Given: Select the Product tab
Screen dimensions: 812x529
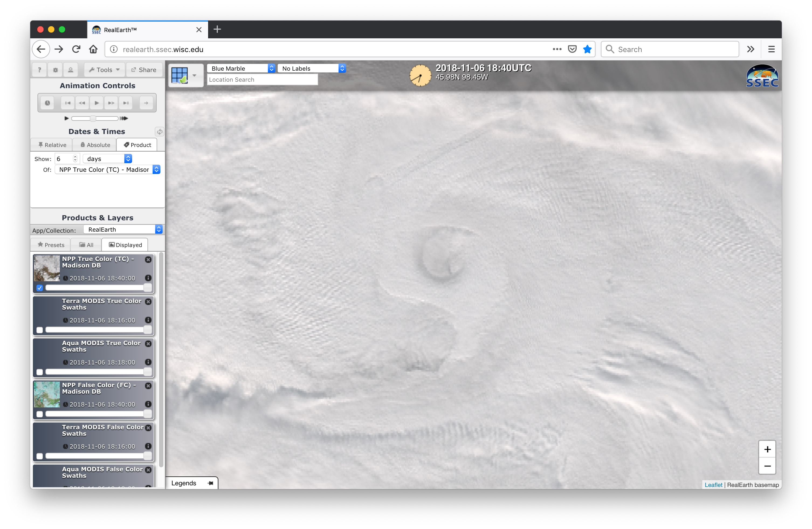Looking at the screenshot, I should (137, 145).
